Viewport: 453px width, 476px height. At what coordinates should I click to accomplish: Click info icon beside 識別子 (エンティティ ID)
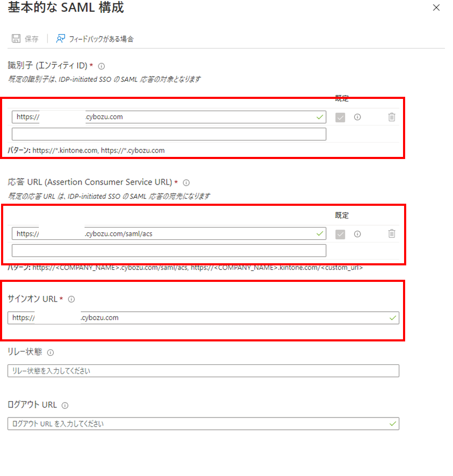click(102, 66)
